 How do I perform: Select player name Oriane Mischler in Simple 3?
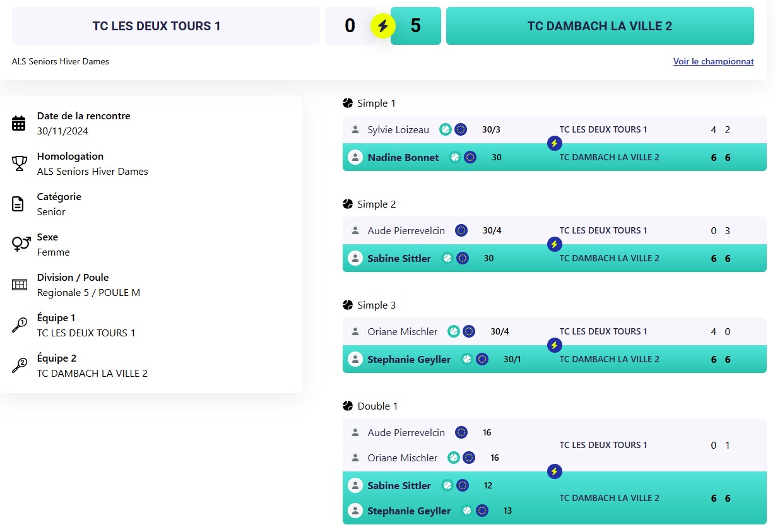tap(402, 331)
